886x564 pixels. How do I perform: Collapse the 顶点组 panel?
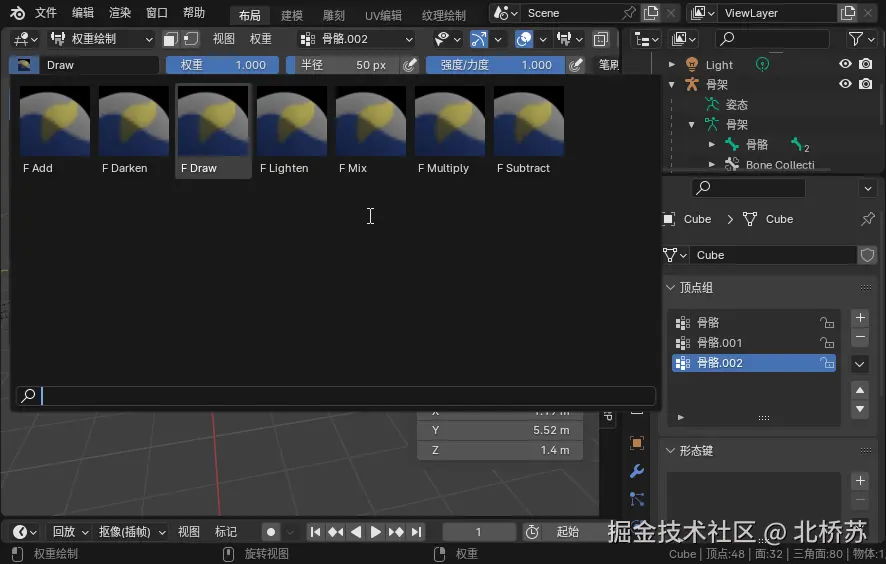[671, 288]
